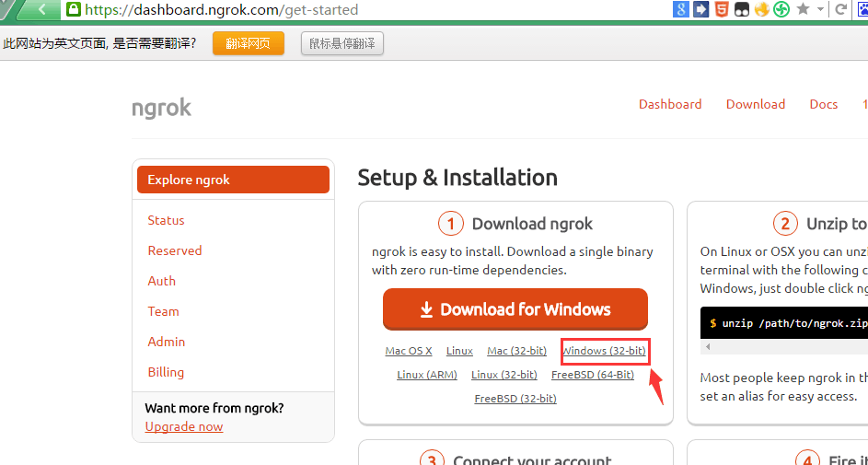The height and width of the screenshot is (465, 868).
Task: Click the Mac (32-bit) download link
Action: (517, 351)
